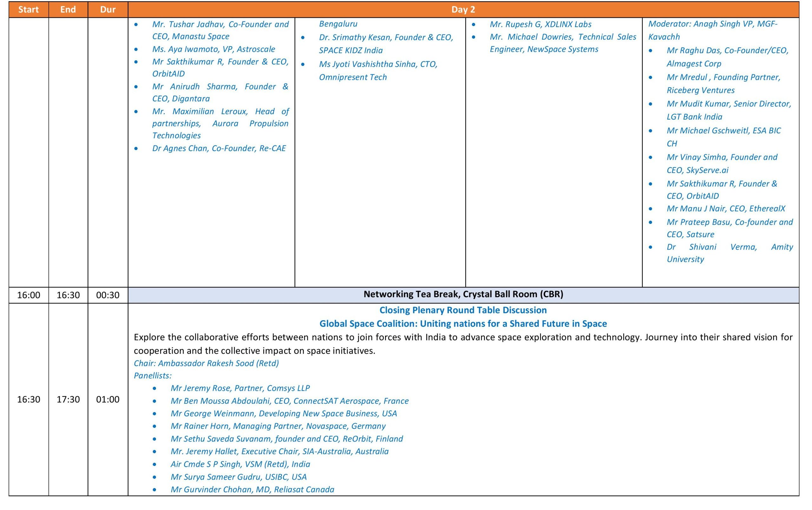This screenshot has width=812, height=510.
Task: Click the 01:00 duration cell
Action: pos(108,399)
